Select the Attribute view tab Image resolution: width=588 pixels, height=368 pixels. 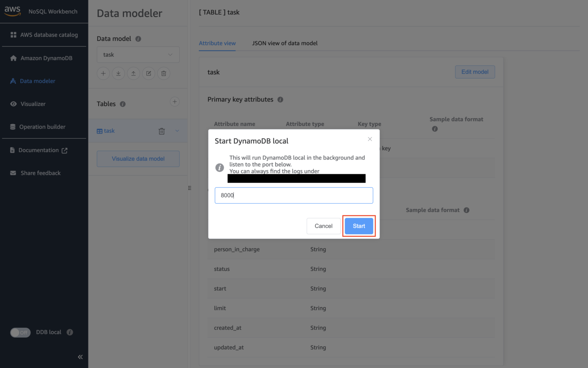point(217,43)
